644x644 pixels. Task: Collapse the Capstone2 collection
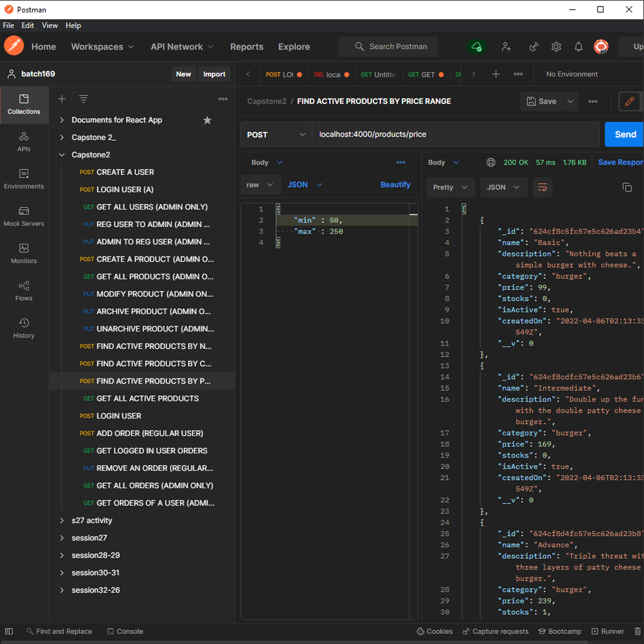tap(61, 155)
